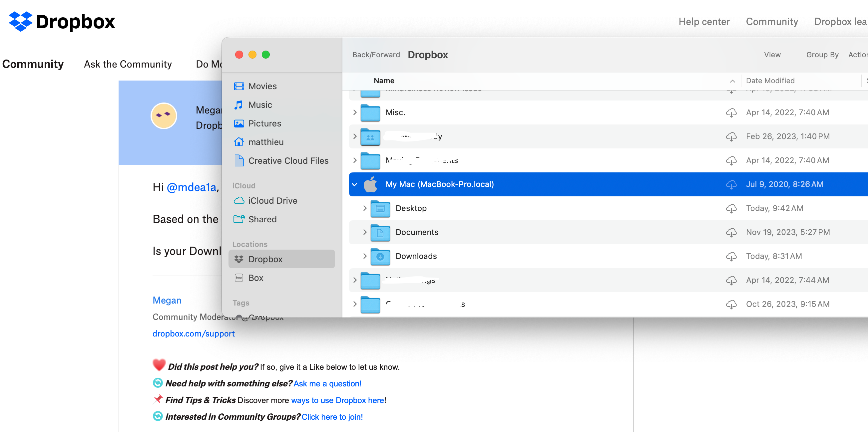Click cloud download icon on Downloads row

tap(731, 256)
